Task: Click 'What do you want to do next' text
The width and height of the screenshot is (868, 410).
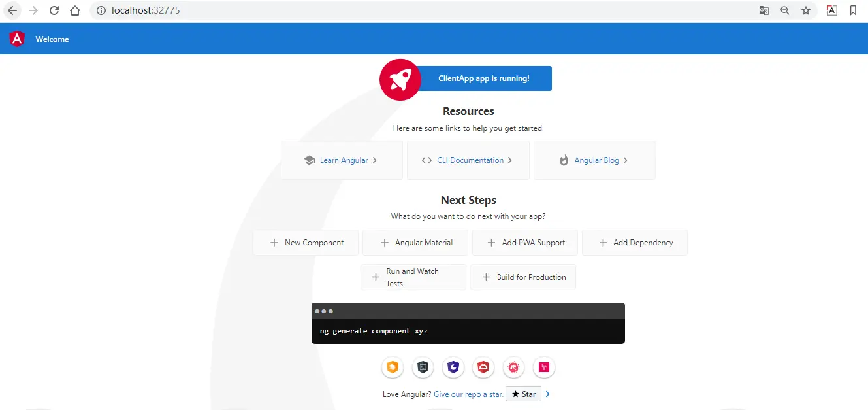Action: [x=468, y=216]
